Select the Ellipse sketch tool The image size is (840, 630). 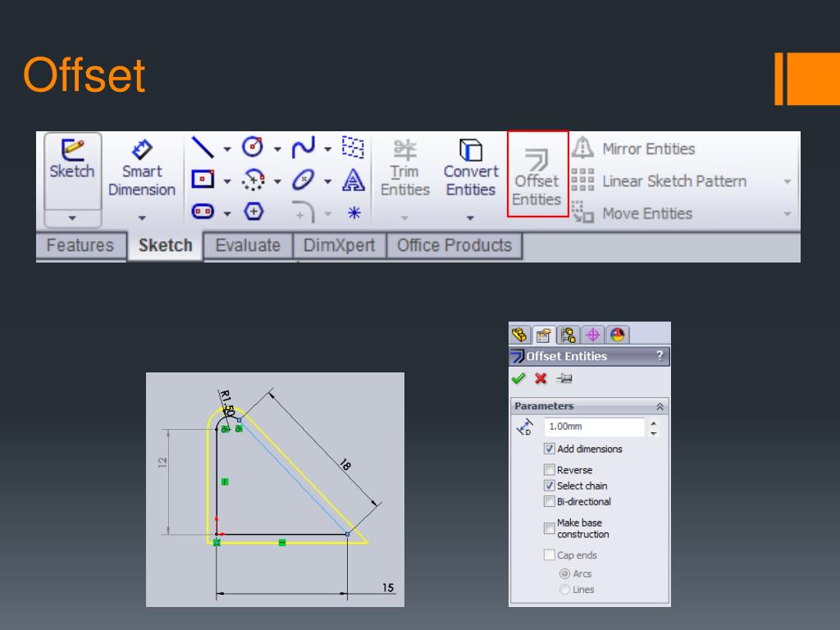point(304,180)
